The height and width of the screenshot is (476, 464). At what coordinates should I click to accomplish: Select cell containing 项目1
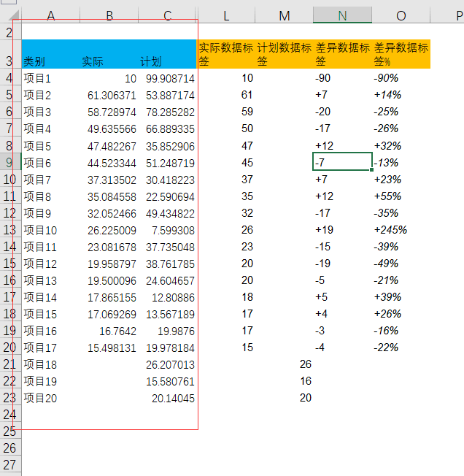click(50, 78)
